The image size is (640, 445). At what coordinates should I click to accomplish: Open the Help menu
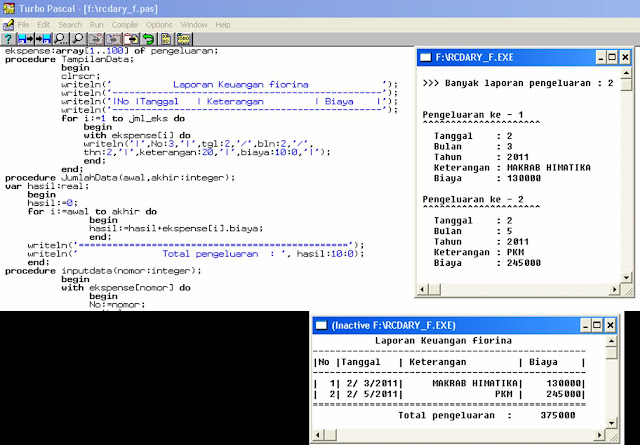point(223,25)
